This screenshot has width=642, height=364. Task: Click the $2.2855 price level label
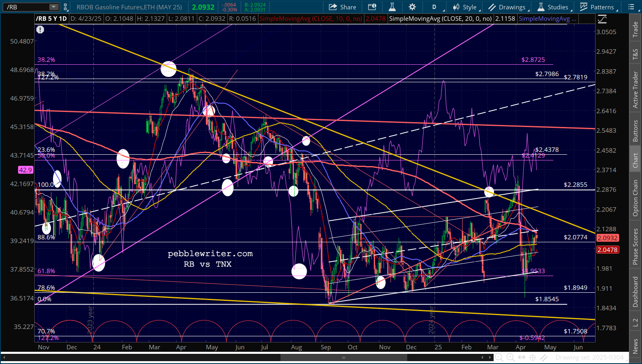coord(576,184)
